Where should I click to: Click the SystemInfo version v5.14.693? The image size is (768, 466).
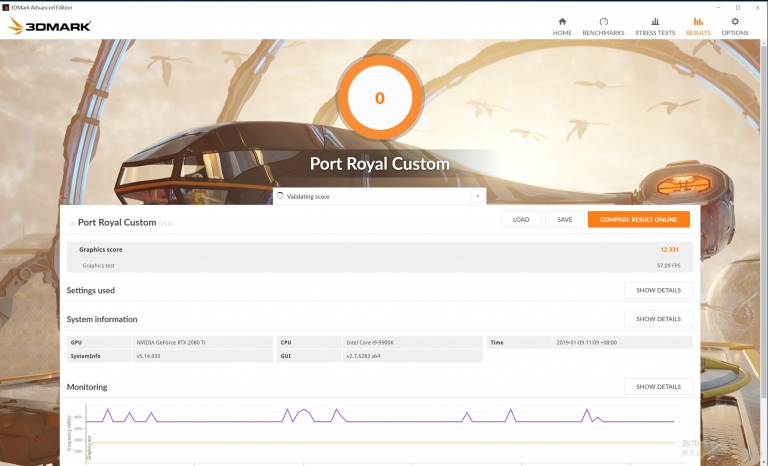tap(148, 356)
